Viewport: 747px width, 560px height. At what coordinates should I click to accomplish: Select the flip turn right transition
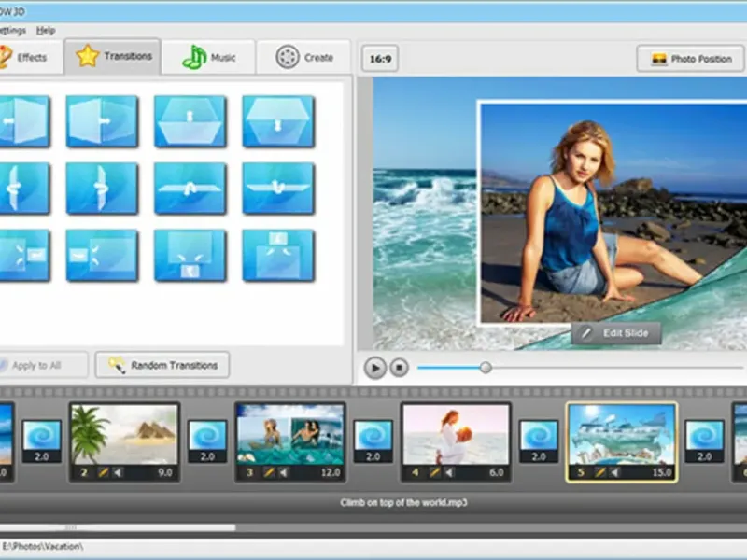(102, 189)
